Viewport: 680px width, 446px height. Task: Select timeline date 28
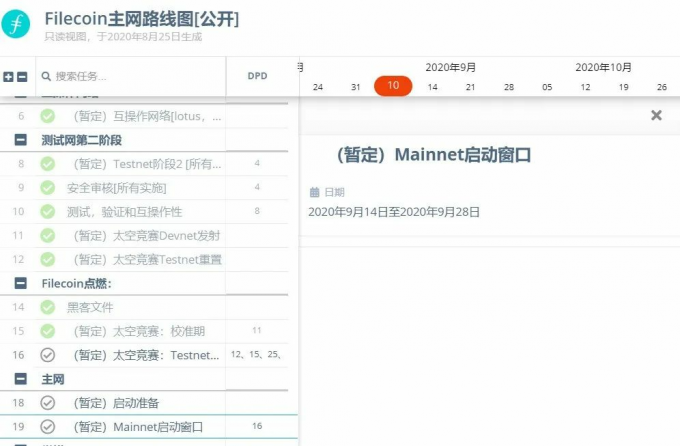coord(509,87)
